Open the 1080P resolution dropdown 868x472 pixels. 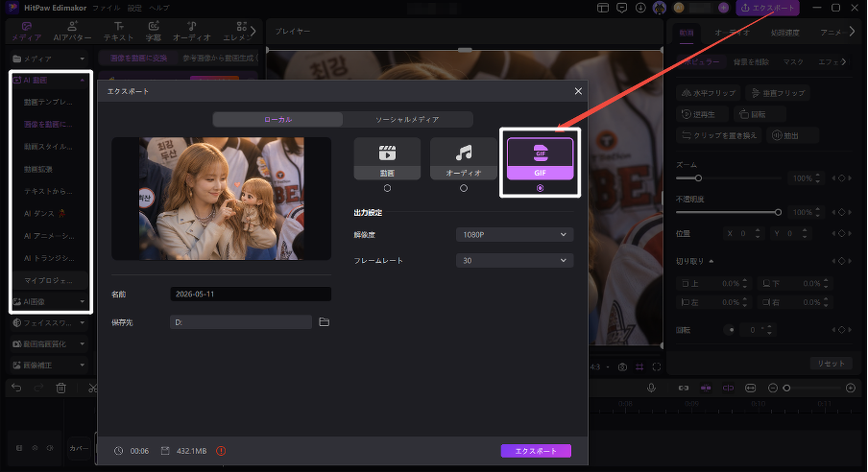(x=515, y=235)
